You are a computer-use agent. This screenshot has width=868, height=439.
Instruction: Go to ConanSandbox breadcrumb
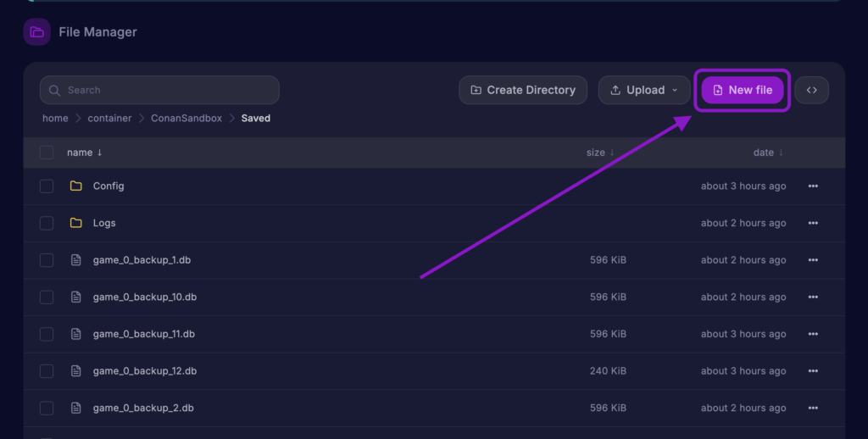[x=186, y=119]
